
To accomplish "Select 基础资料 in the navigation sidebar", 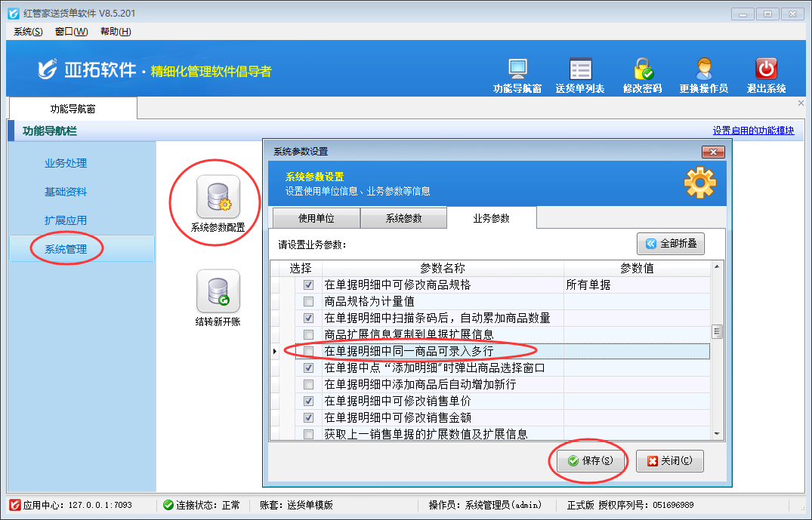I will pyautogui.click(x=66, y=192).
